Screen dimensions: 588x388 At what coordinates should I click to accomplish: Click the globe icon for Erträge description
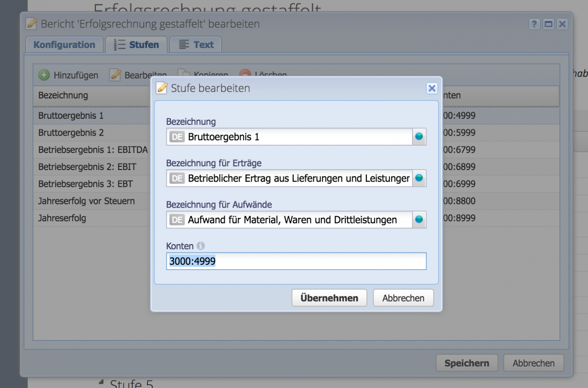point(419,178)
